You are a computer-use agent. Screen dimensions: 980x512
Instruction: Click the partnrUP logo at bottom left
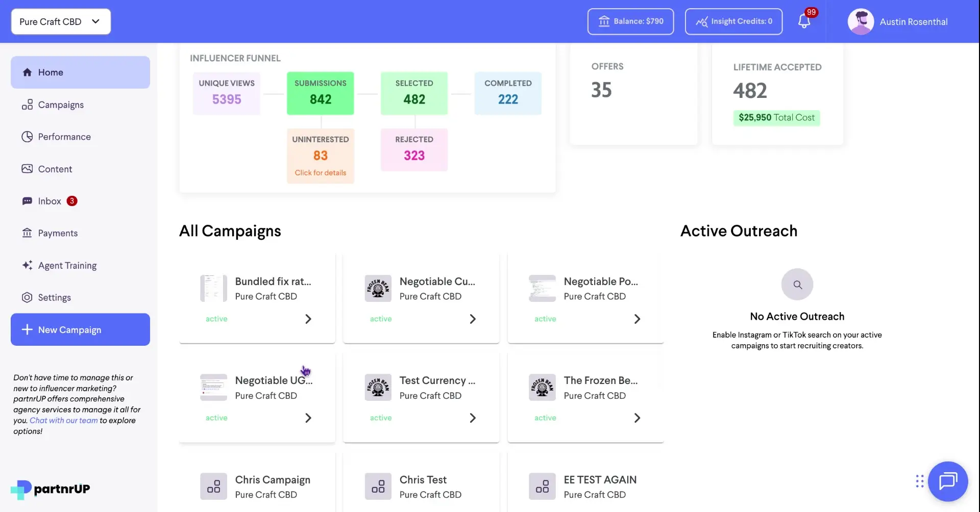[x=50, y=489]
